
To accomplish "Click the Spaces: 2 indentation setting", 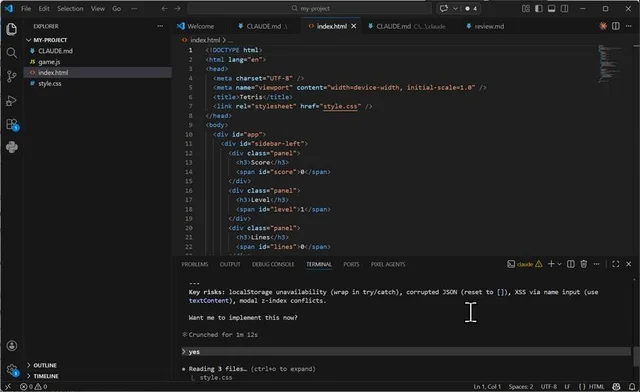I will click(521, 386).
